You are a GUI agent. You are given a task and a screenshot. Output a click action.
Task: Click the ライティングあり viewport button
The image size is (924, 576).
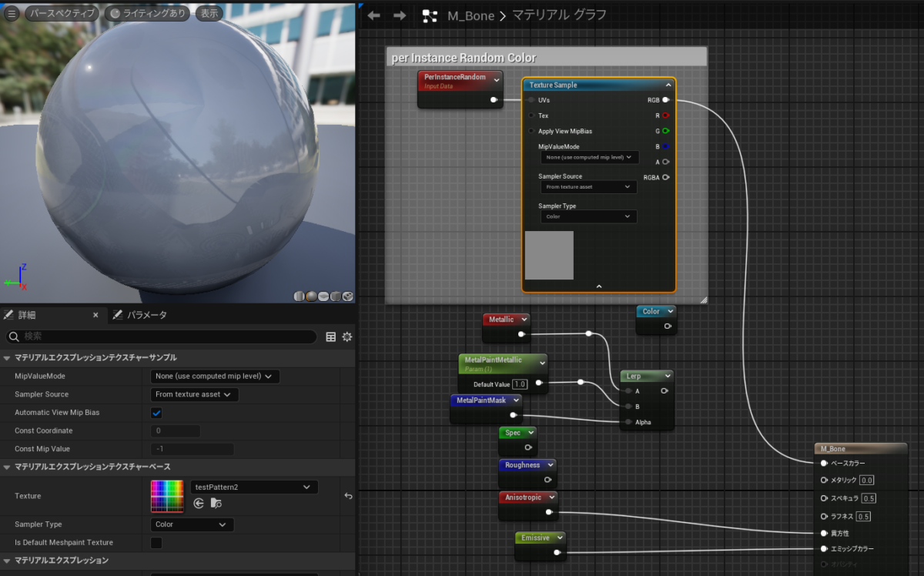147,12
